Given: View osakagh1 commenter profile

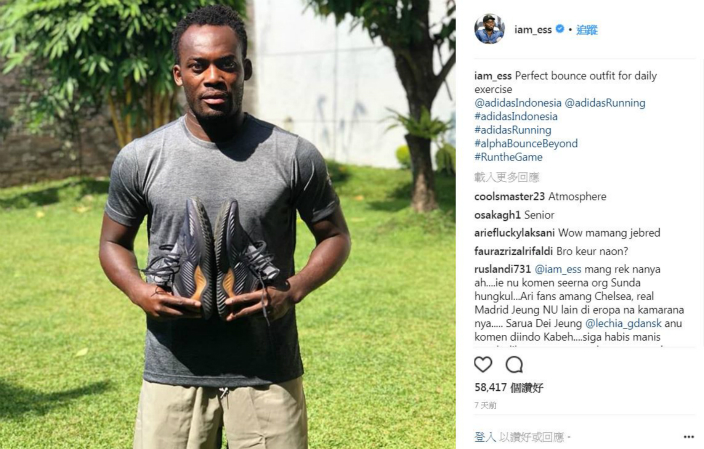Looking at the screenshot, I should point(497,215).
